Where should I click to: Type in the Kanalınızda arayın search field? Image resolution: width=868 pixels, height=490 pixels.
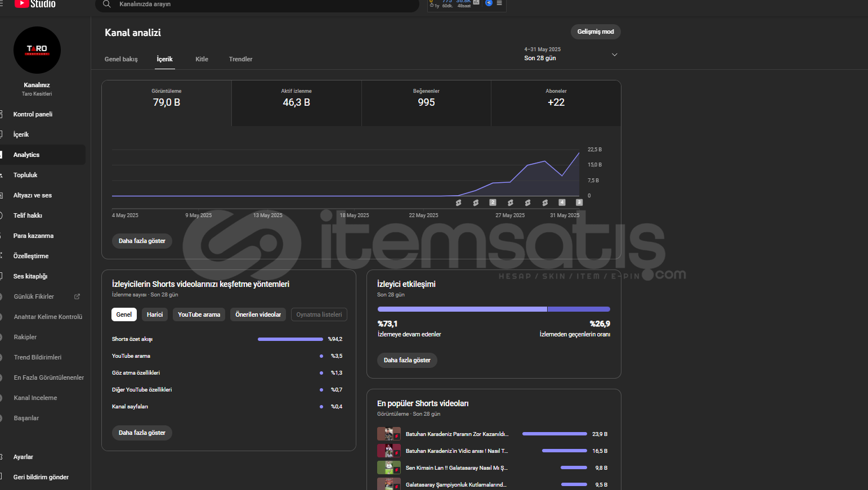(257, 5)
